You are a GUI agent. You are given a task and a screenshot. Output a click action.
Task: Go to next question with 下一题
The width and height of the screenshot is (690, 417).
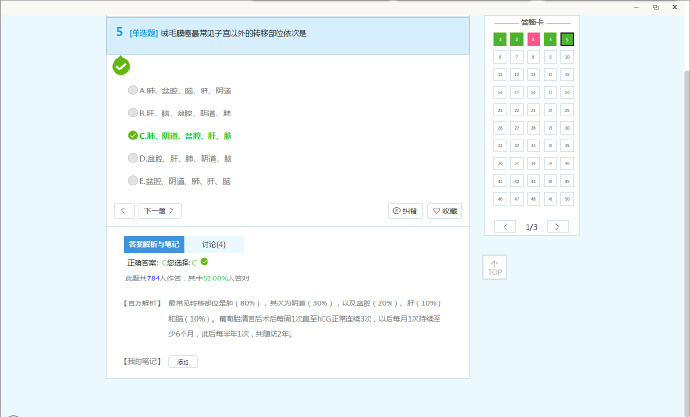point(160,211)
